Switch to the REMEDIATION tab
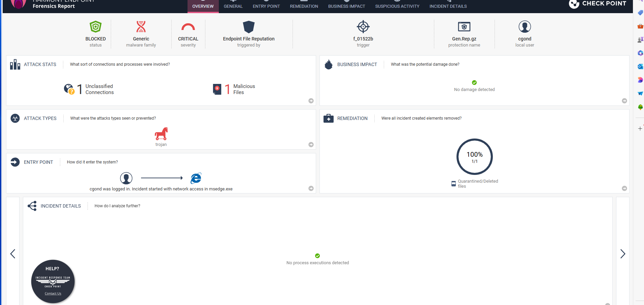The height and width of the screenshot is (305, 644). click(304, 6)
